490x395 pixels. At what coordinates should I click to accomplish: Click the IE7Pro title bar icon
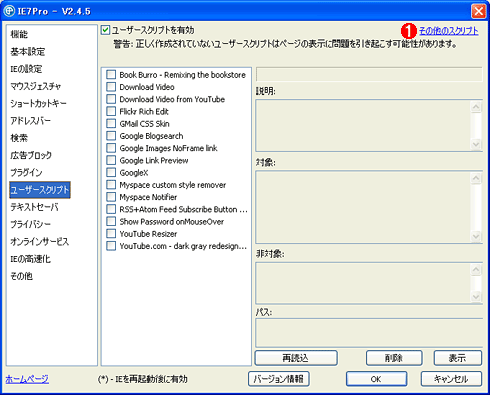click(9, 11)
